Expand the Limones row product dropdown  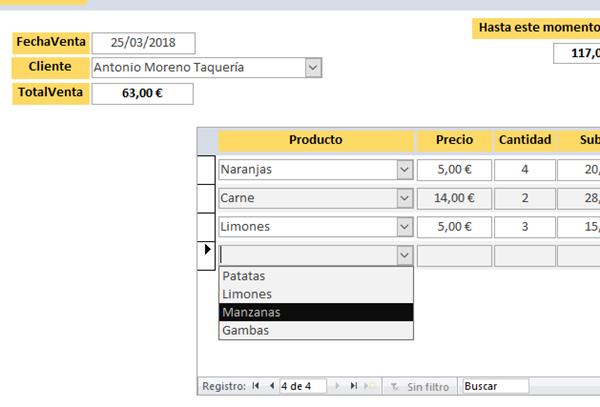(404, 227)
